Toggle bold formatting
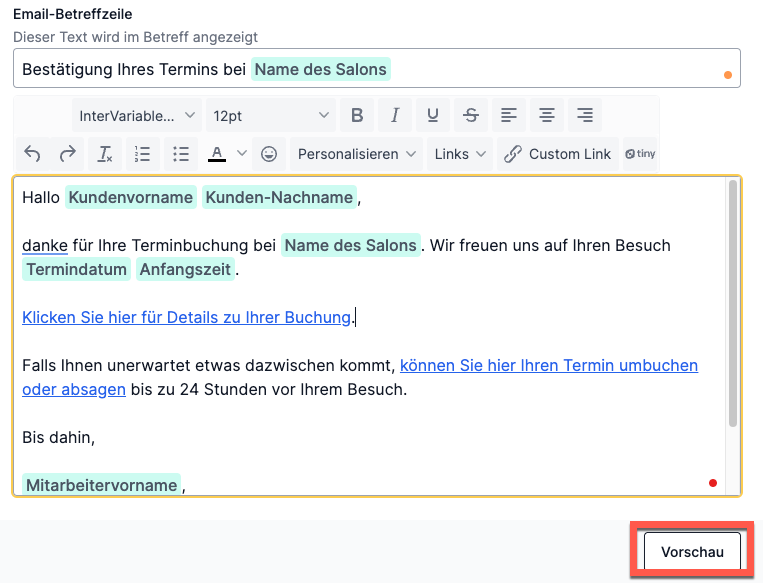 coord(357,115)
